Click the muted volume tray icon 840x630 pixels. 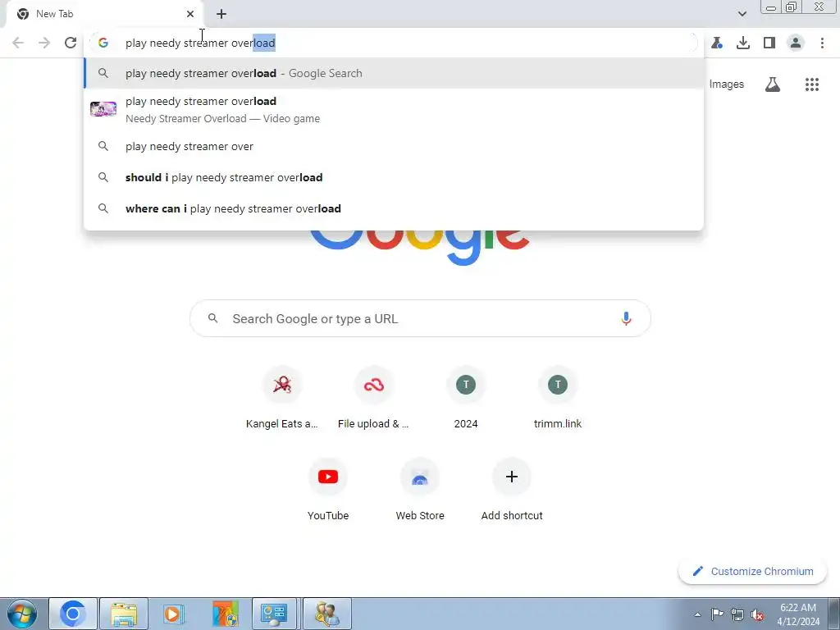coord(757,614)
